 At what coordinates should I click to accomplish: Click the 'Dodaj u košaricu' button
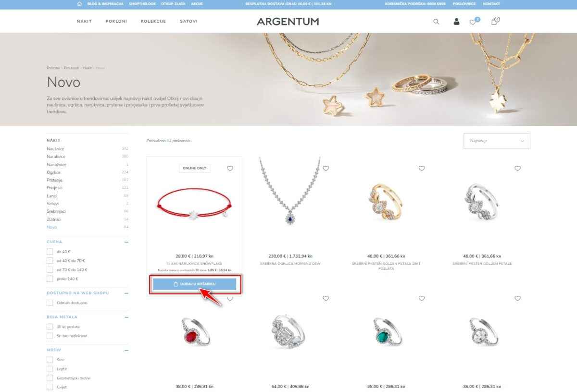195,284
